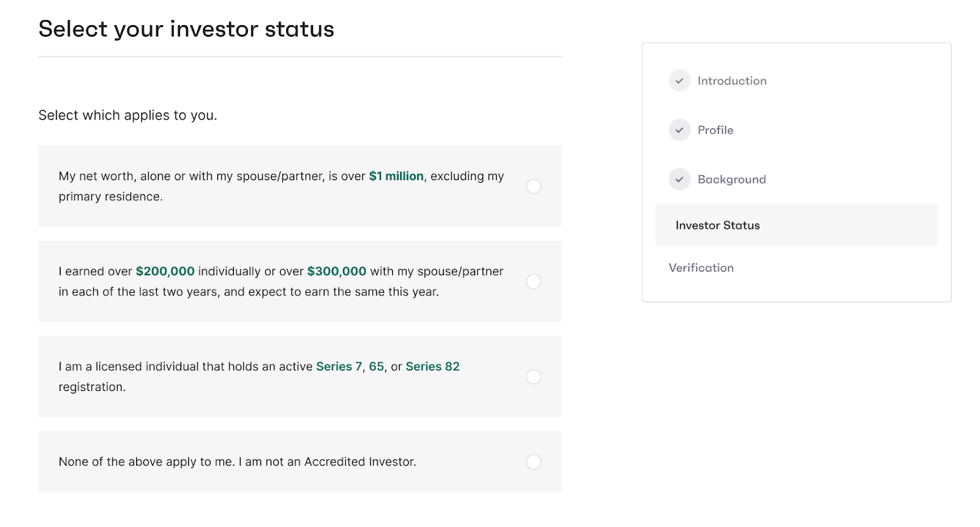Select the $1 million net worth radio button
The height and width of the screenshot is (527, 980).
point(533,186)
